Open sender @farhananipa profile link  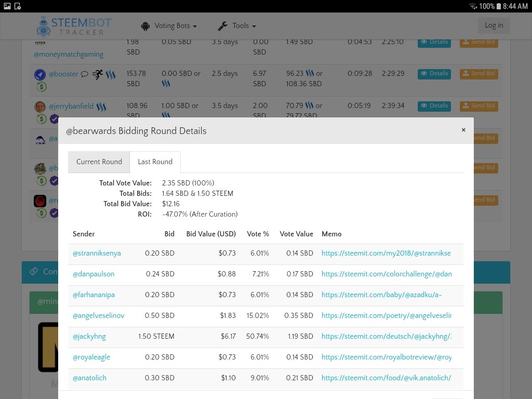pyautogui.click(x=94, y=295)
